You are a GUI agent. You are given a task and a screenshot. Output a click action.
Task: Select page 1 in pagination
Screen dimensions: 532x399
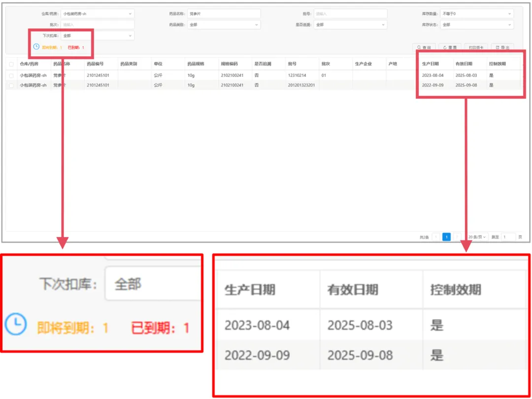pyautogui.click(x=446, y=237)
